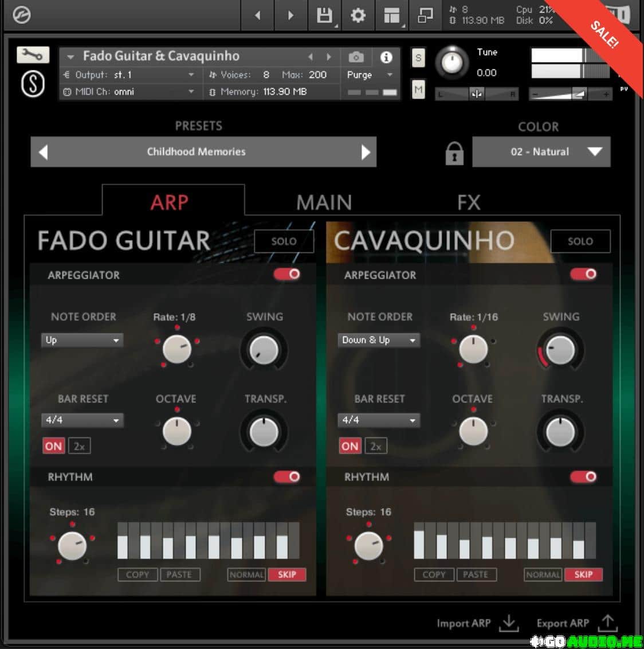Click the Fado Guitar Swing knob

264,349
